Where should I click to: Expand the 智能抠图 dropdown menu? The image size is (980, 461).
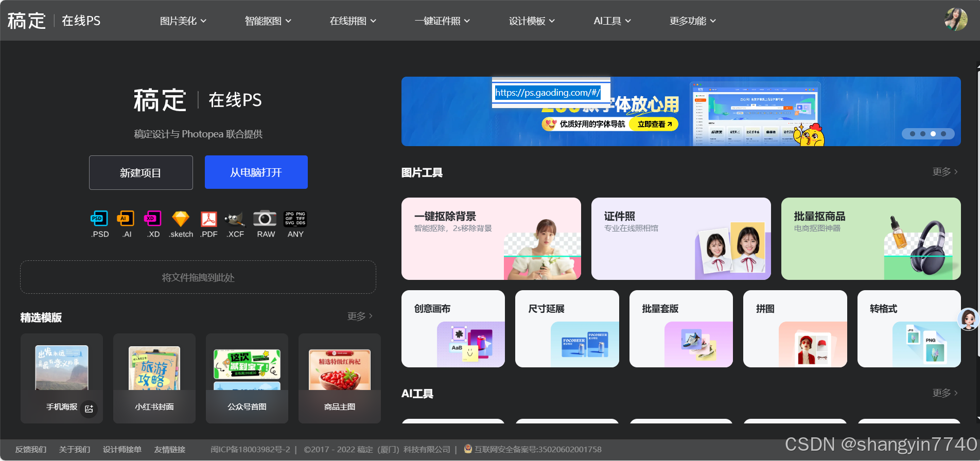click(268, 21)
